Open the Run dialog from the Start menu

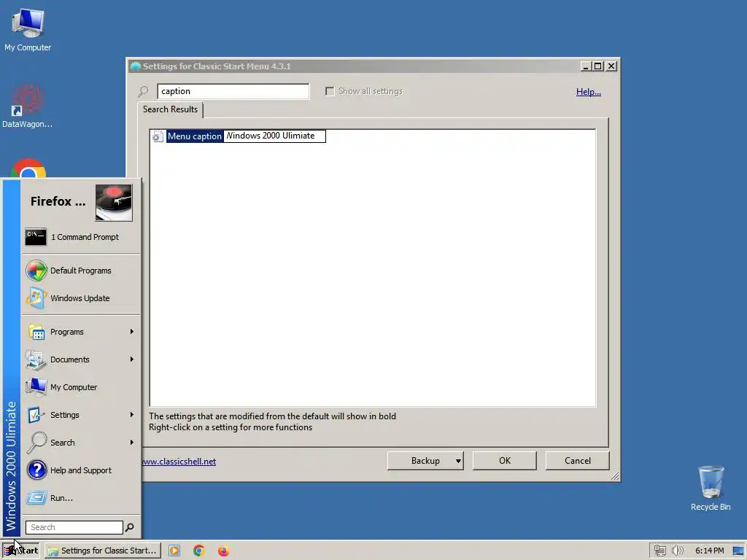coord(81,497)
